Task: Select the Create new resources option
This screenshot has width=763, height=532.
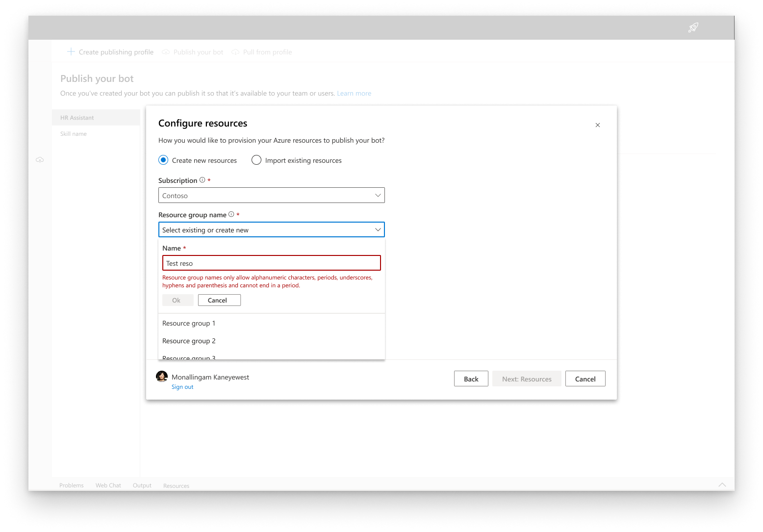Action: (163, 160)
